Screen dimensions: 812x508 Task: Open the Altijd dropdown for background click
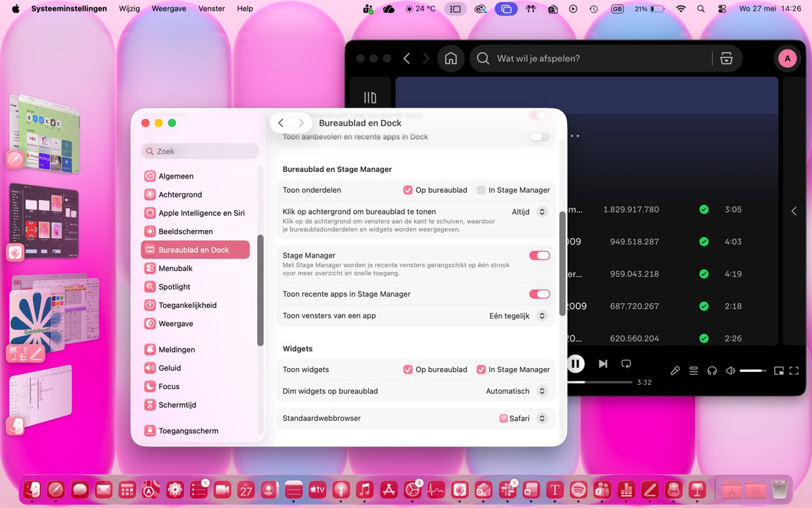pos(529,212)
